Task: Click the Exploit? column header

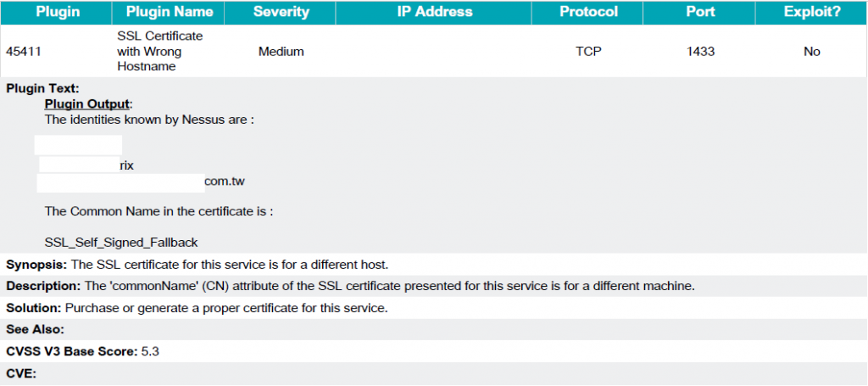Action: click(811, 12)
